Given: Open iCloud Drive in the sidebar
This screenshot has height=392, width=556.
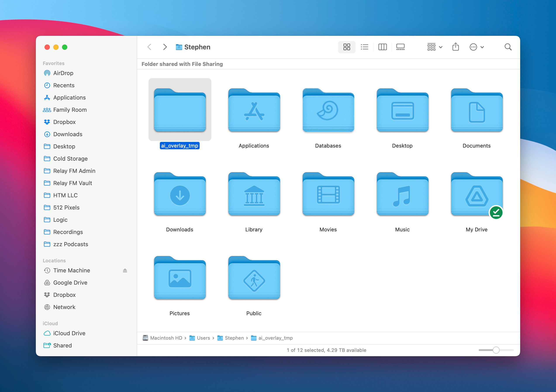Looking at the screenshot, I should (86, 333).
